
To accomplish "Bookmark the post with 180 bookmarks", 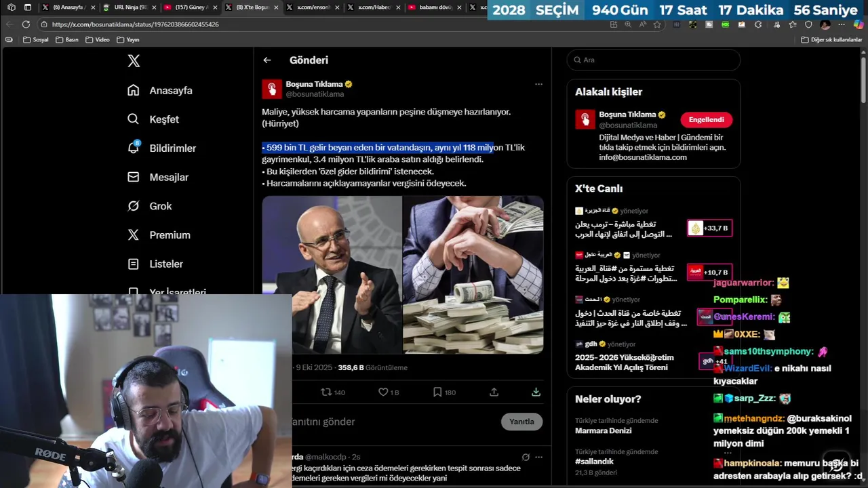I will tap(444, 392).
